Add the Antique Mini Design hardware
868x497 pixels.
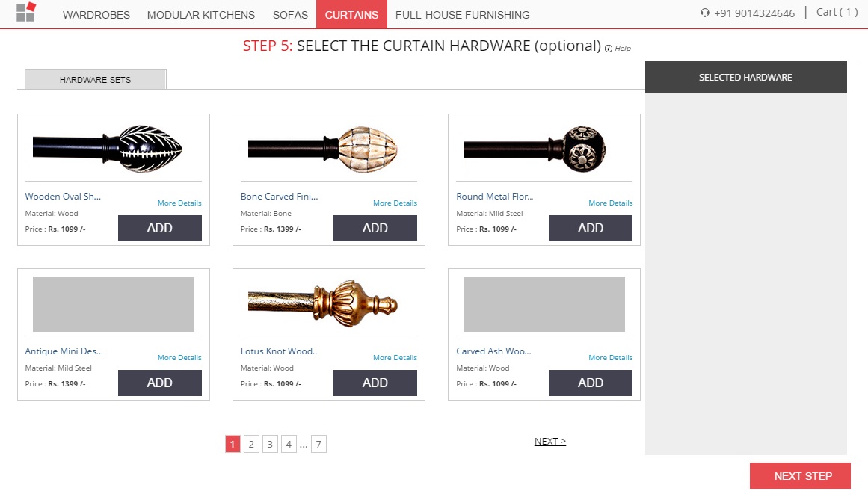point(160,383)
